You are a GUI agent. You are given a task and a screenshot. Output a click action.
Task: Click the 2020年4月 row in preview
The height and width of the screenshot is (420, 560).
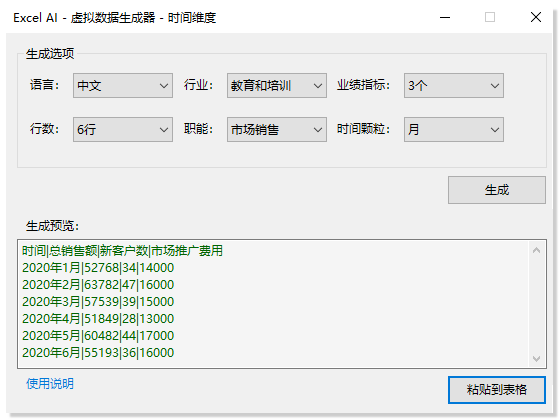click(98, 319)
